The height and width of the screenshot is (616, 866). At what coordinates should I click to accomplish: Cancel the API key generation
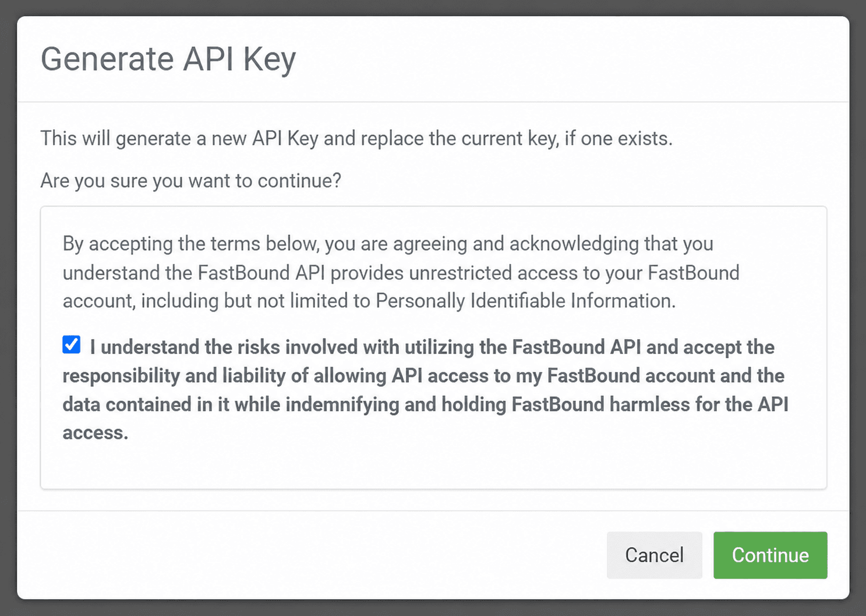pos(654,555)
